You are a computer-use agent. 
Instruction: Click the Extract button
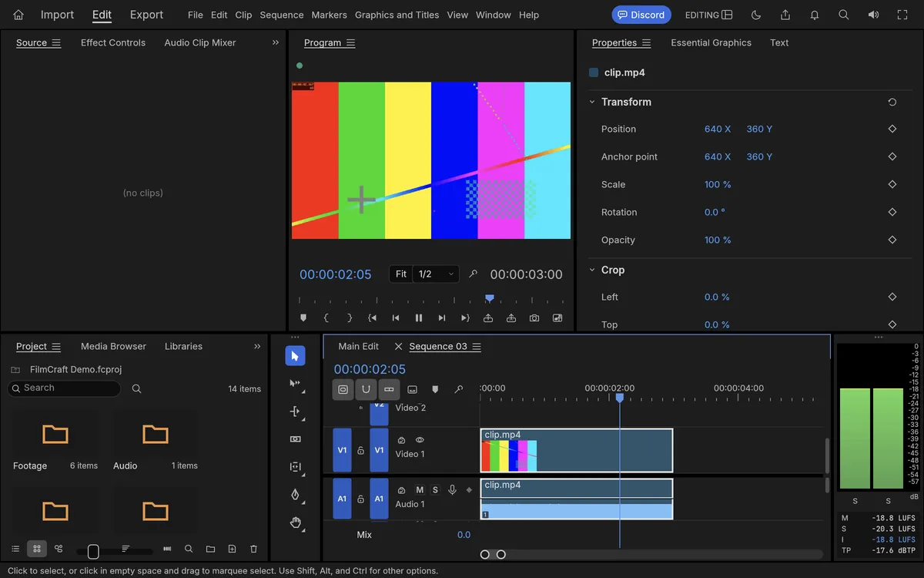[511, 318]
